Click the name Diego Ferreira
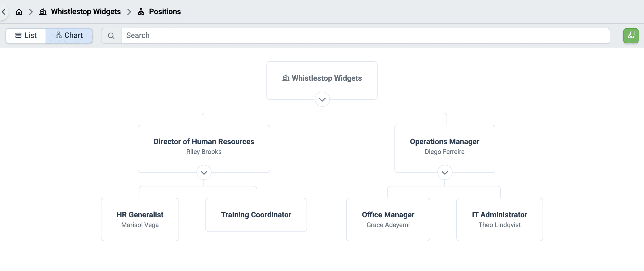 [445, 152]
